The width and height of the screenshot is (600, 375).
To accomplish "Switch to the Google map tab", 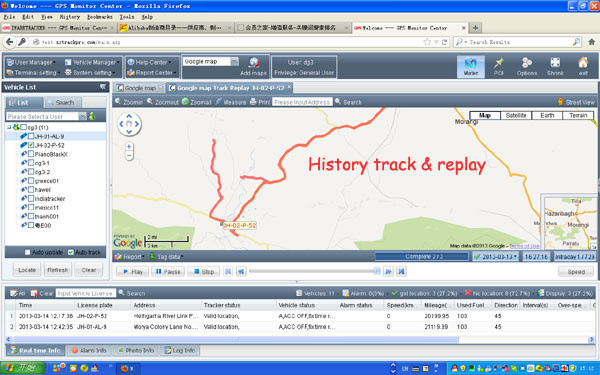I will 139,88.
